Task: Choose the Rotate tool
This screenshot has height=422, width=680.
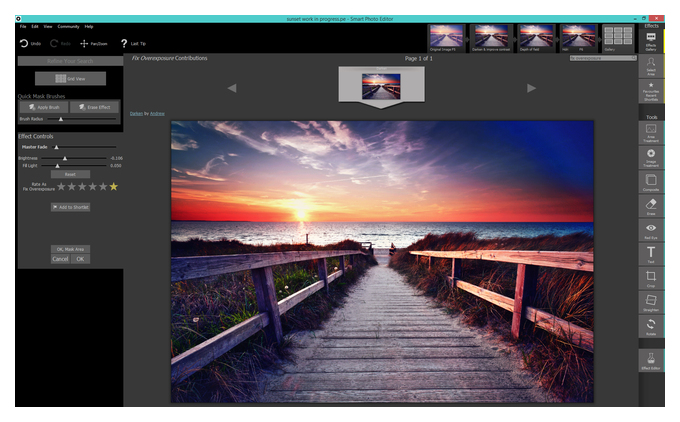Action: pyautogui.click(x=651, y=326)
